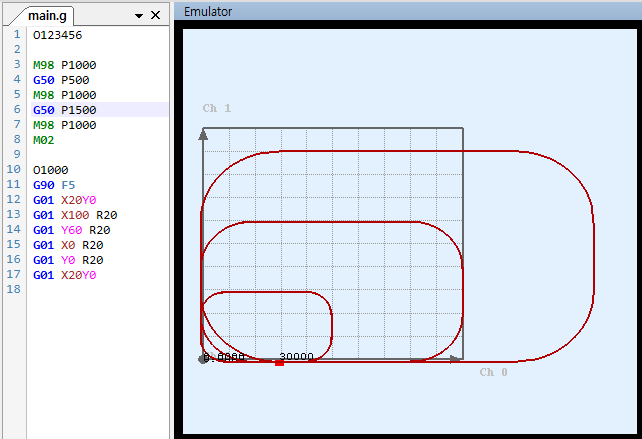Close the main.g editor tab
642x439 pixels.
coord(155,16)
